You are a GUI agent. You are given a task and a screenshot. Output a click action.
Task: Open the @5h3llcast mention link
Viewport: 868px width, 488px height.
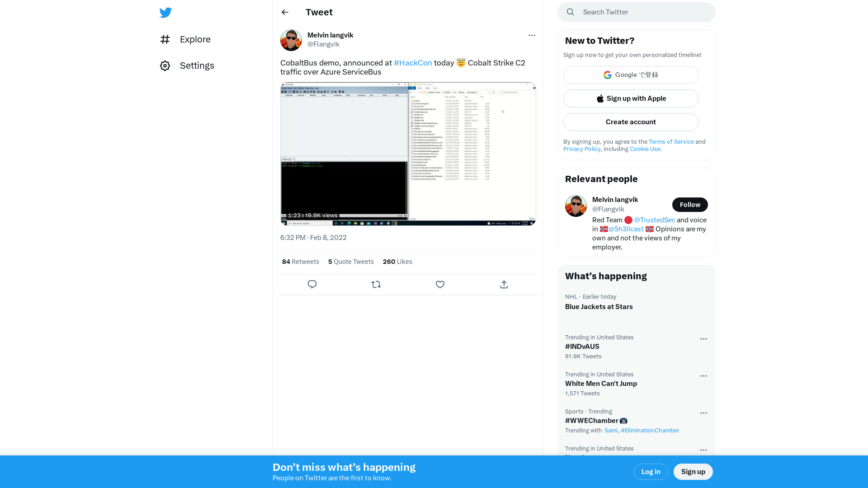(626, 229)
